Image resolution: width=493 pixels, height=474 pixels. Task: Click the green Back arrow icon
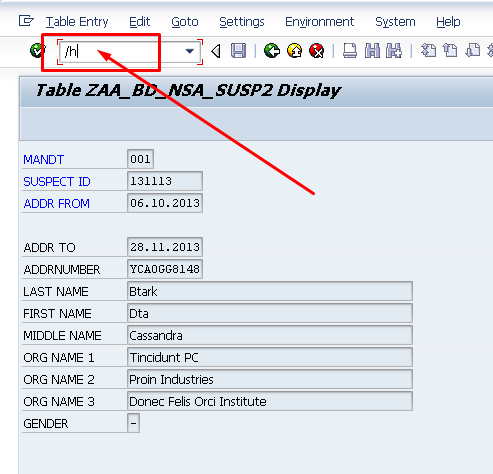(x=272, y=51)
